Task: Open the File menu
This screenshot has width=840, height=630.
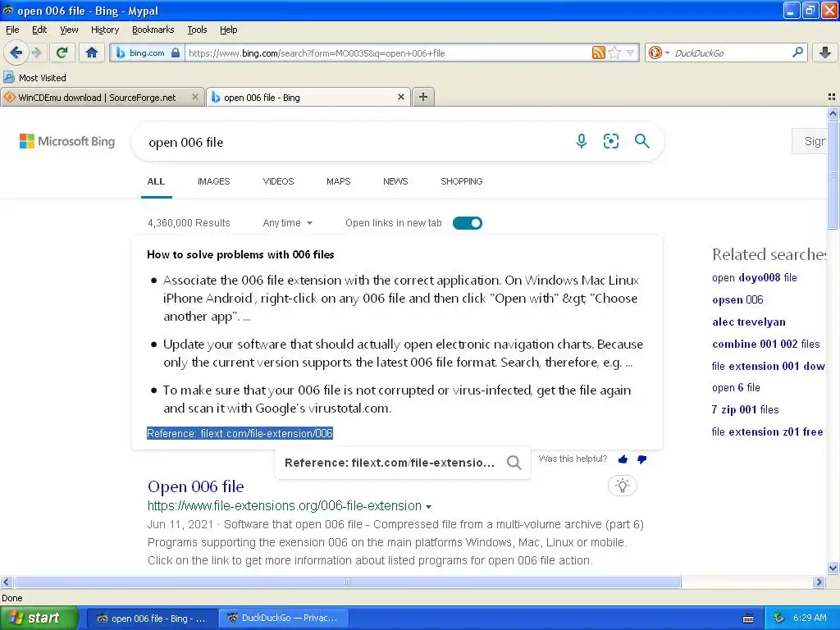Action: 11,30
